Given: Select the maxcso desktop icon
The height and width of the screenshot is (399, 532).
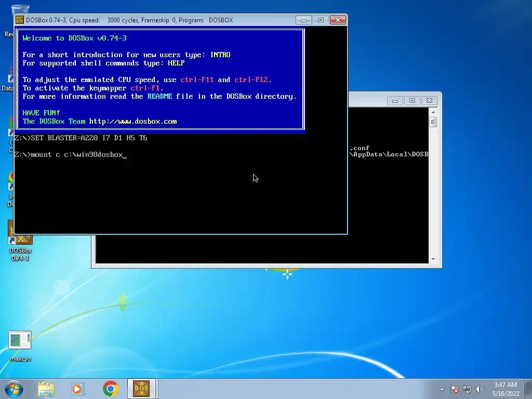Looking at the screenshot, I should (x=20, y=345).
